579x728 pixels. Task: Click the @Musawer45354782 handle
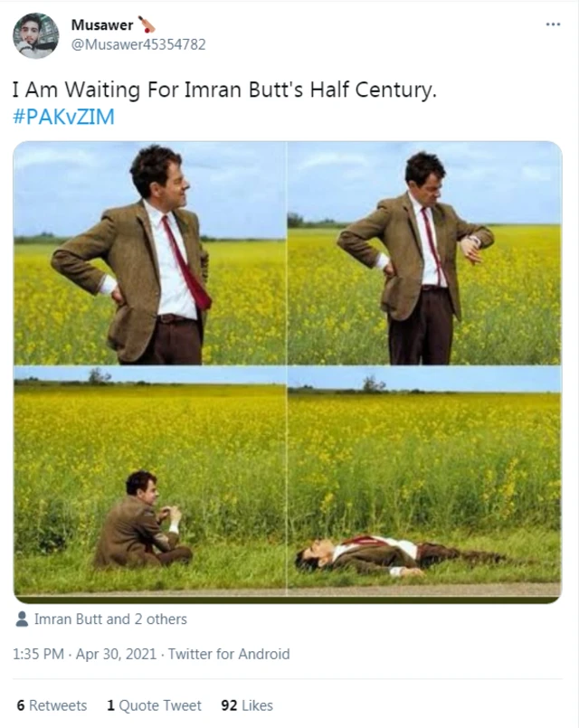[138, 43]
